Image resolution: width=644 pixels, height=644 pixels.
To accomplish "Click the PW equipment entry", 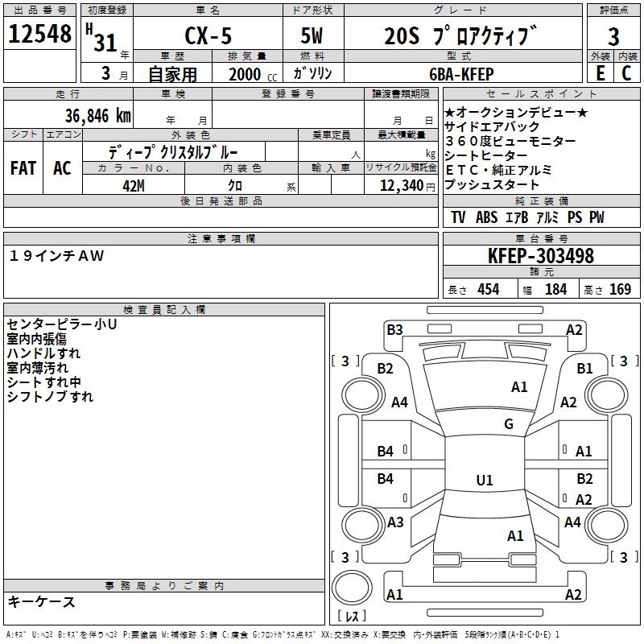I will tap(597, 217).
